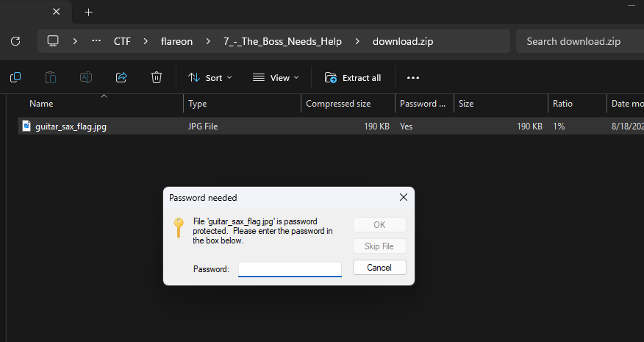Click the Copy icon in toolbar
The height and width of the screenshot is (342, 644).
coord(15,77)
